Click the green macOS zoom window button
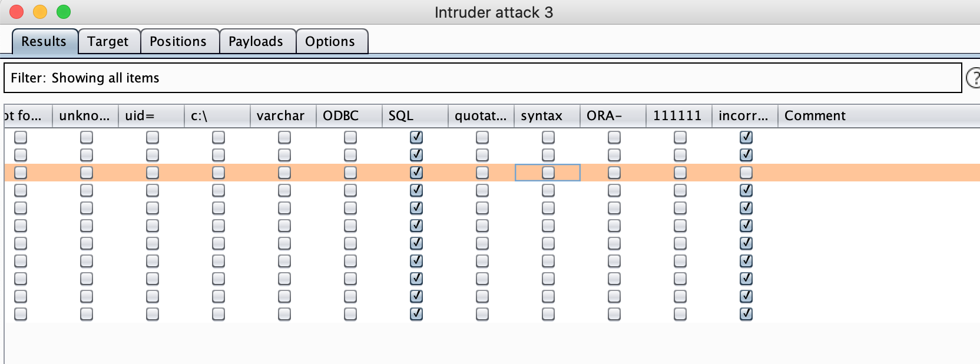The image size is (980, 364). point(64,12)
